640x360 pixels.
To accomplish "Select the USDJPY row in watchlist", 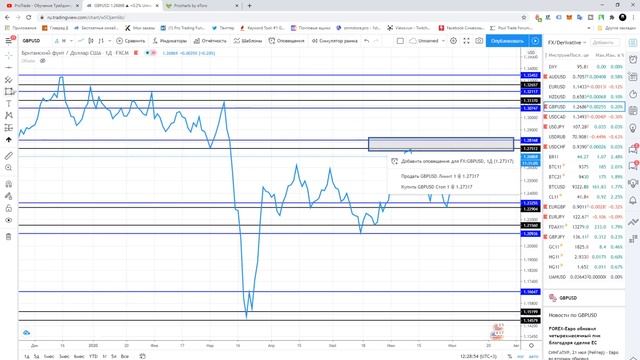I will [x=584, y=127].
